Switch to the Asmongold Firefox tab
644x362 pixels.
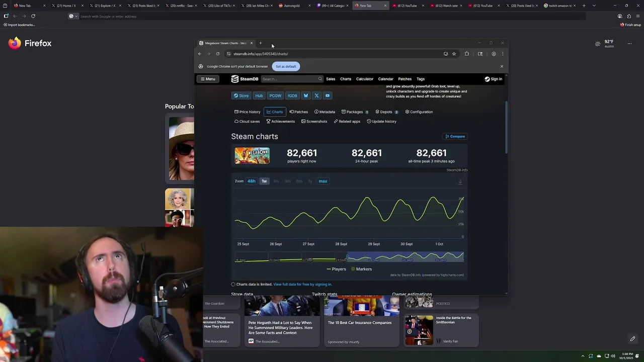coord(295,6)
